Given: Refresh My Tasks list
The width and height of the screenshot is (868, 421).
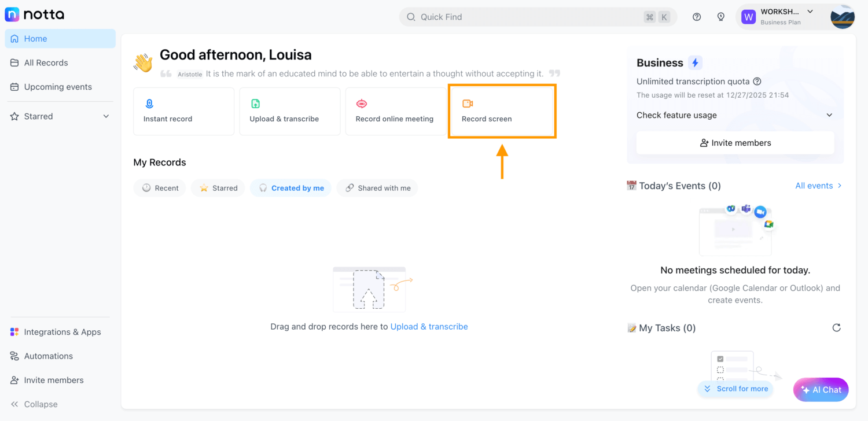Looking at the screenshot, I should tap(836, 328).
